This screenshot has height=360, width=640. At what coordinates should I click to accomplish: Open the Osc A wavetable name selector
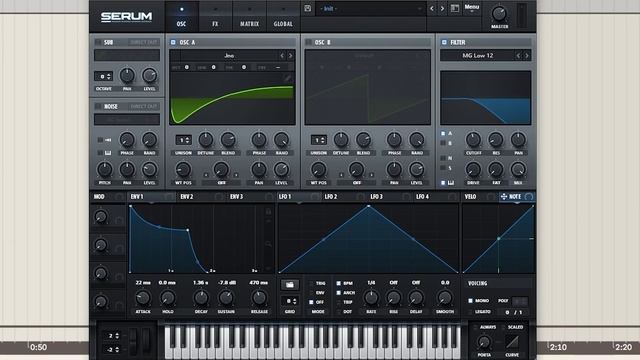229,56
